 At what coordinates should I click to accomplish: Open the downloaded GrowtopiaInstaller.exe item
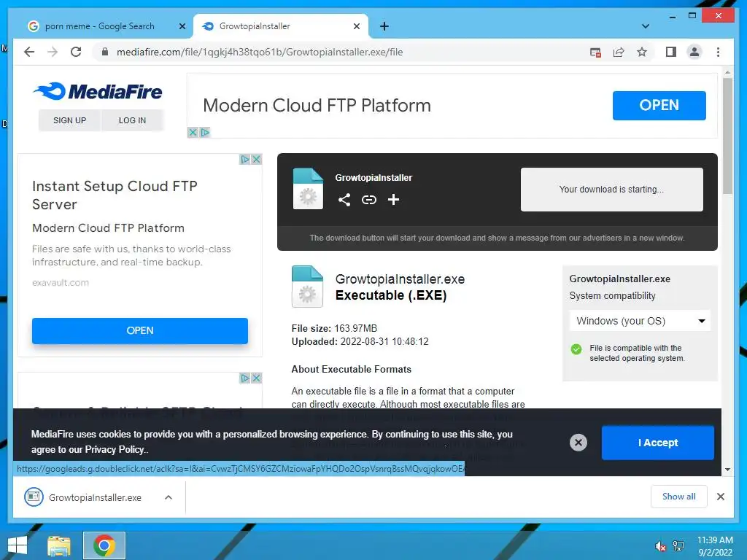click(83, 497)
